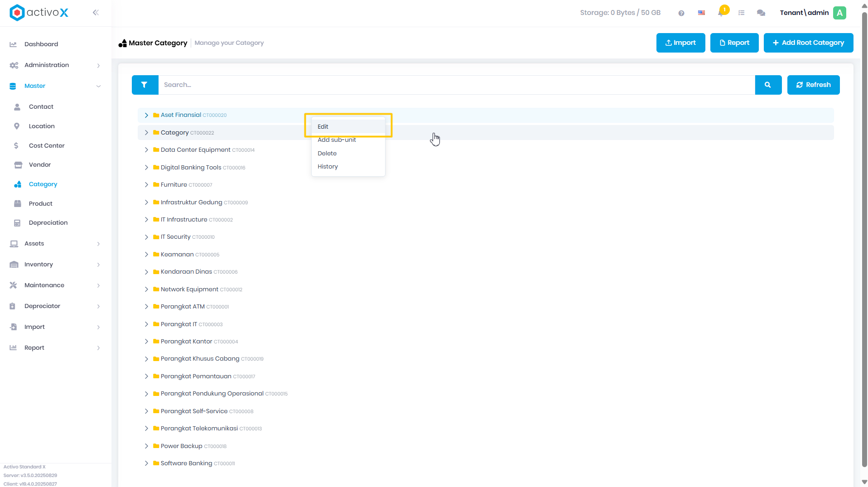Open the chat messages icon
The image size is (868, 487).
click(x=761, y=13)
